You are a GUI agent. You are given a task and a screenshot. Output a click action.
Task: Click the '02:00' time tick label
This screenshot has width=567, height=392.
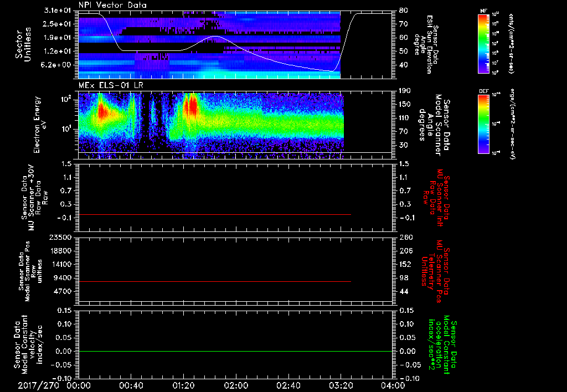point(236,385)
